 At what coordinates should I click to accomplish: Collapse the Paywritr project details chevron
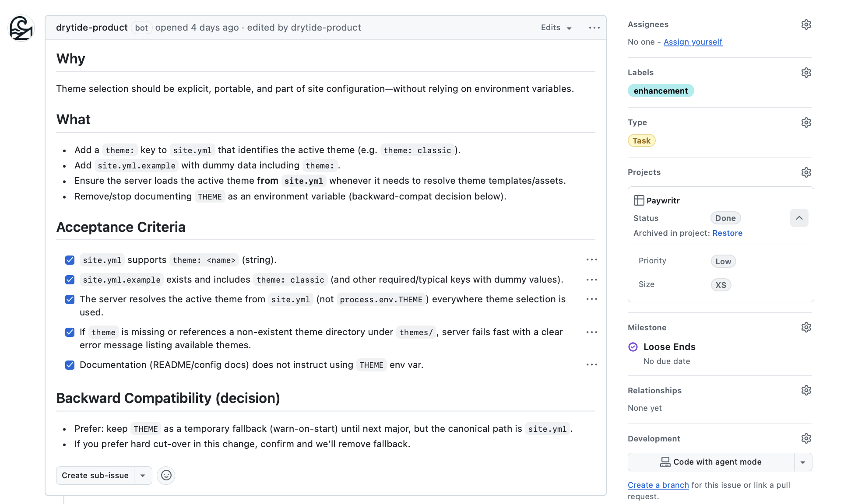coord(799,218)
